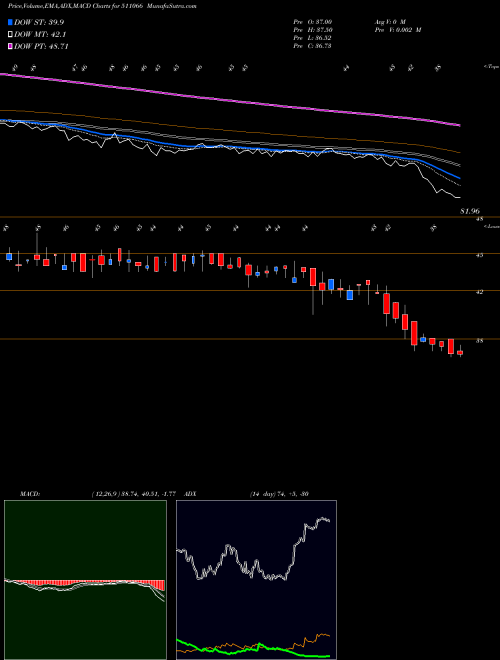
Task: Click the ADX (14 day) values text
Action: 279,494
